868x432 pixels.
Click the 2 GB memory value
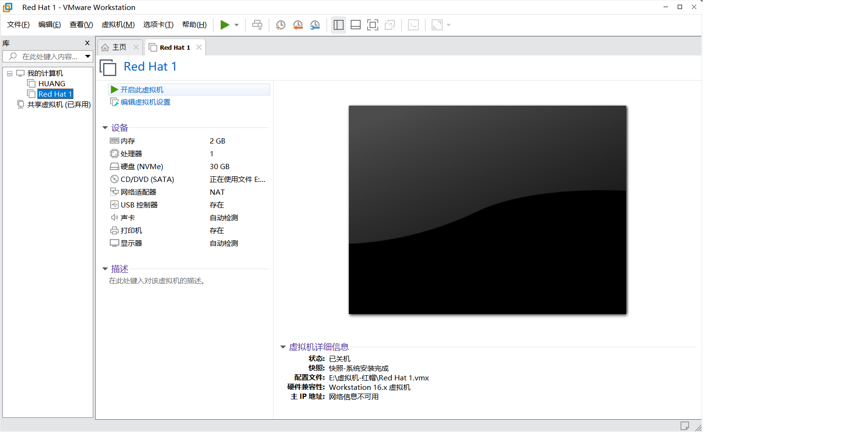pos(217,141)
